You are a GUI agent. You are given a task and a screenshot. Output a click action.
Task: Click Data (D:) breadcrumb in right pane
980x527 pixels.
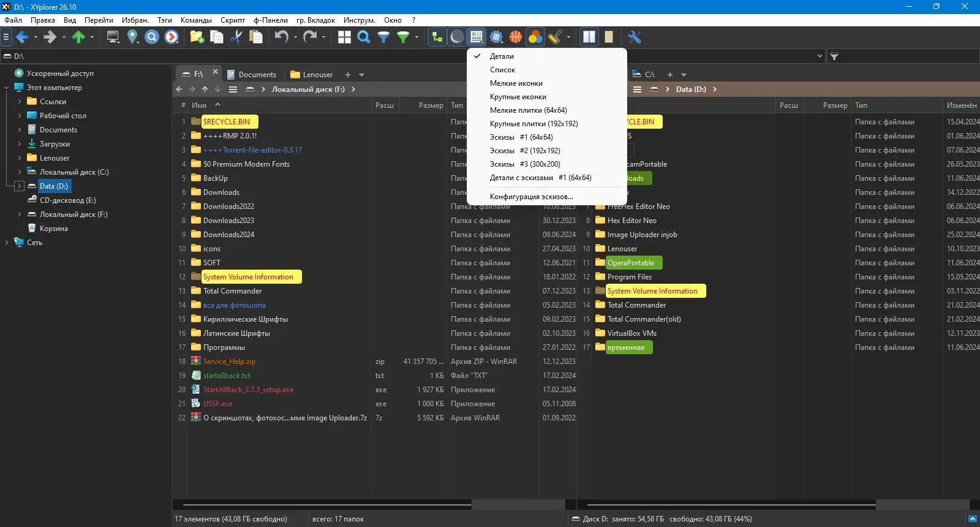(x=691, y=89)
